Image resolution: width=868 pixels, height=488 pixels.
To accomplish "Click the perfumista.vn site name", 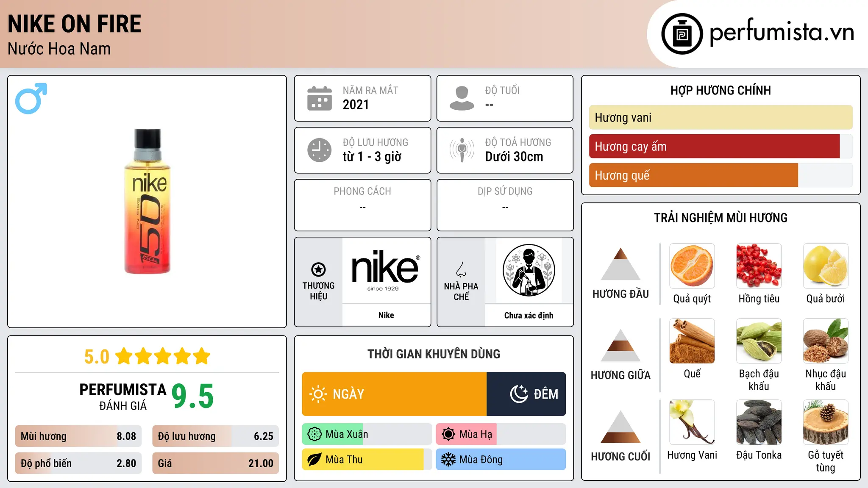I will (782, 33).
